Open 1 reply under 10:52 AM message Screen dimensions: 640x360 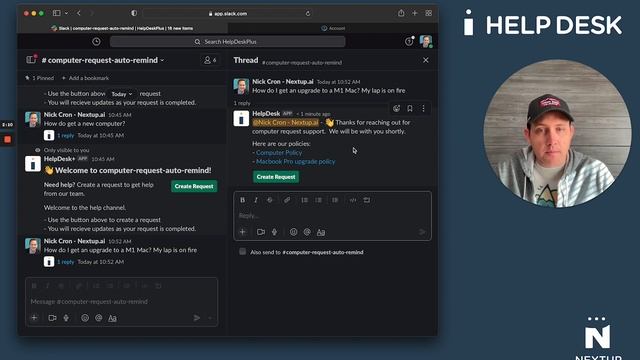(66, 262)
